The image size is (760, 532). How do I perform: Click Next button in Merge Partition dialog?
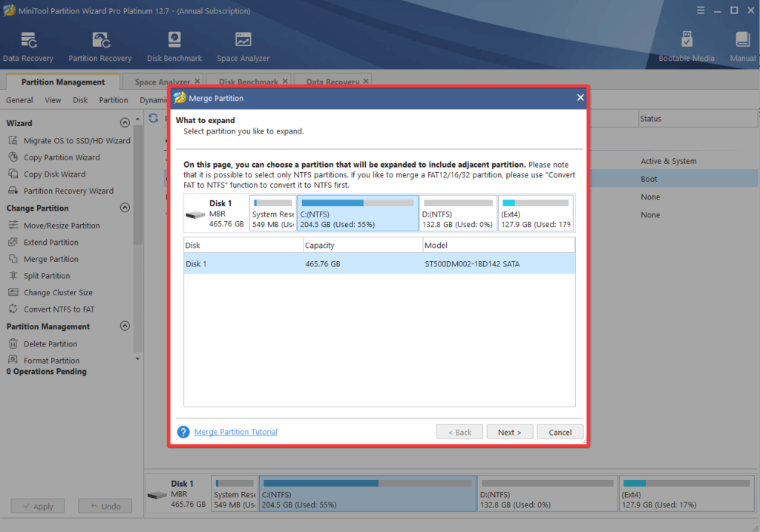509,432
